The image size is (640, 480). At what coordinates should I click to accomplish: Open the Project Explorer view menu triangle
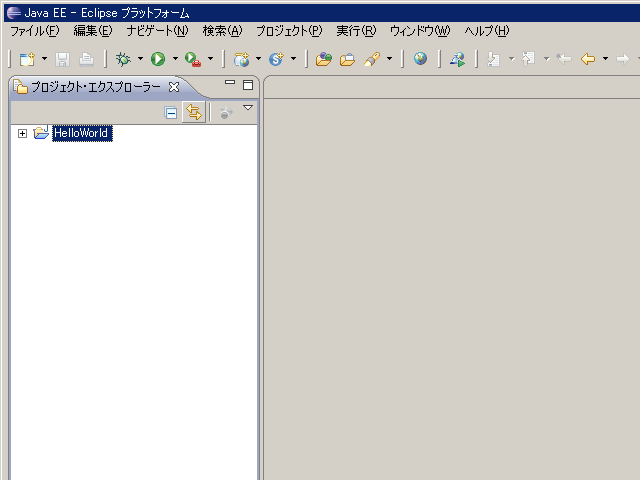248,108
